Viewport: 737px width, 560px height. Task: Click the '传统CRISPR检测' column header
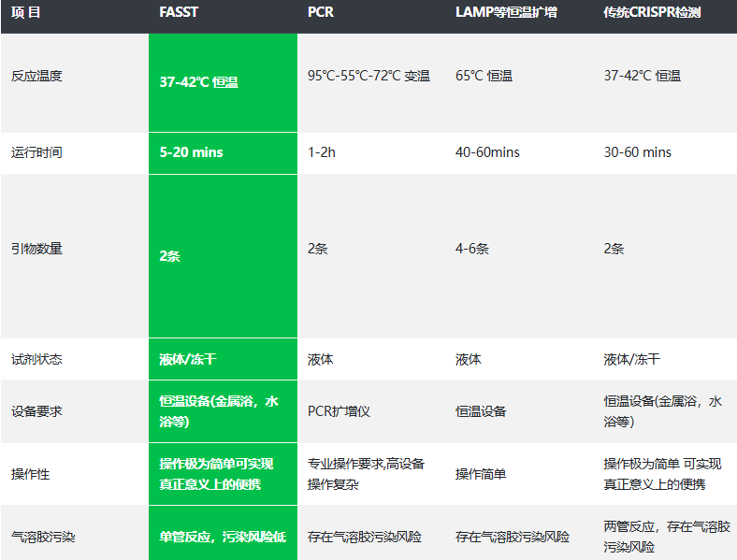click(652, 12)
